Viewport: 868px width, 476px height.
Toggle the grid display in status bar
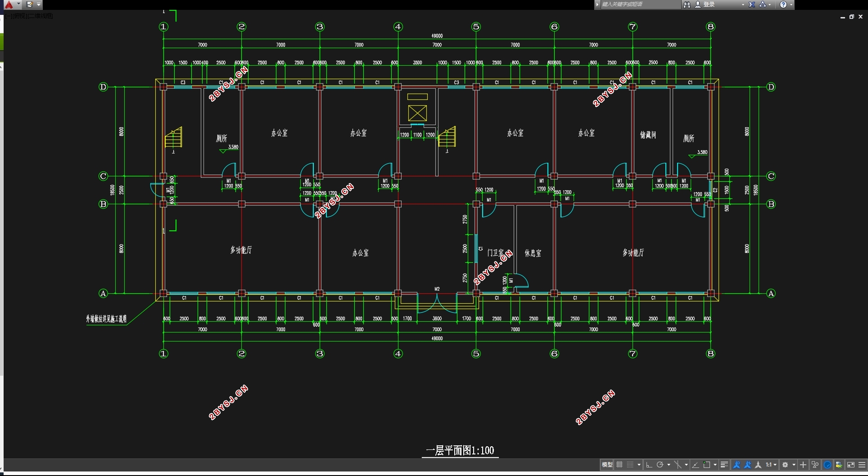point(619,465)
